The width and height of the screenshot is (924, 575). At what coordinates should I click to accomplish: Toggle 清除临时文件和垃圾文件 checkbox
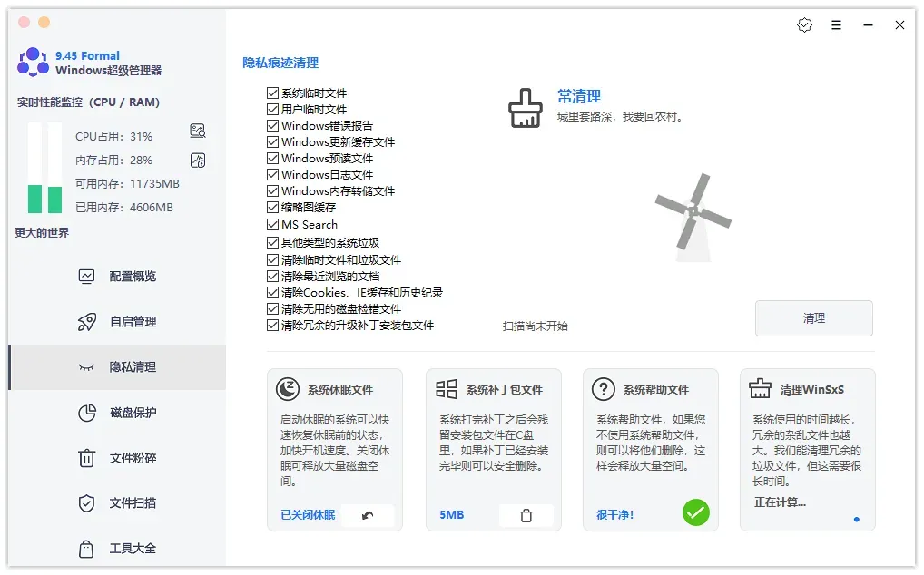(x=272, y=260)
